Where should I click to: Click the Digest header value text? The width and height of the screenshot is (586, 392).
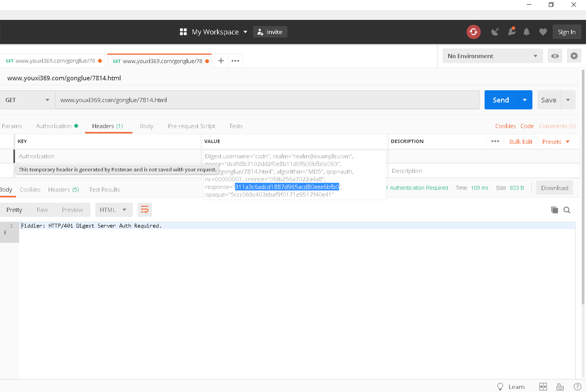coord(294,175)
